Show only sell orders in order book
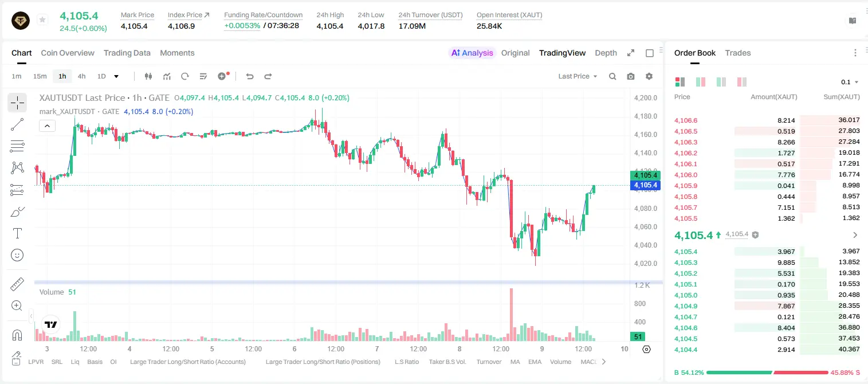Image resolution: width=868 pixels, height=384 pixels. (742, 82)
